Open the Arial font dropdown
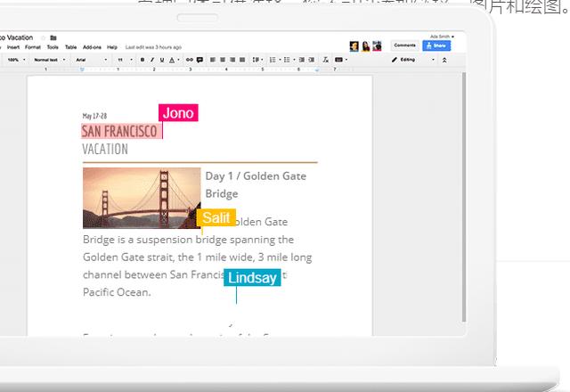Screen dimensions: 570x392 tap(91, 60)
